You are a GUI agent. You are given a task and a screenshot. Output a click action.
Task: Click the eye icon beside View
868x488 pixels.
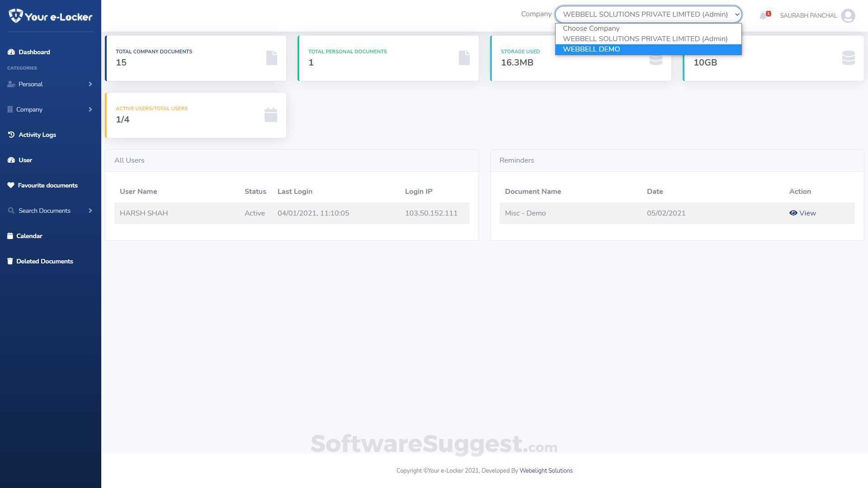(793, 213)
